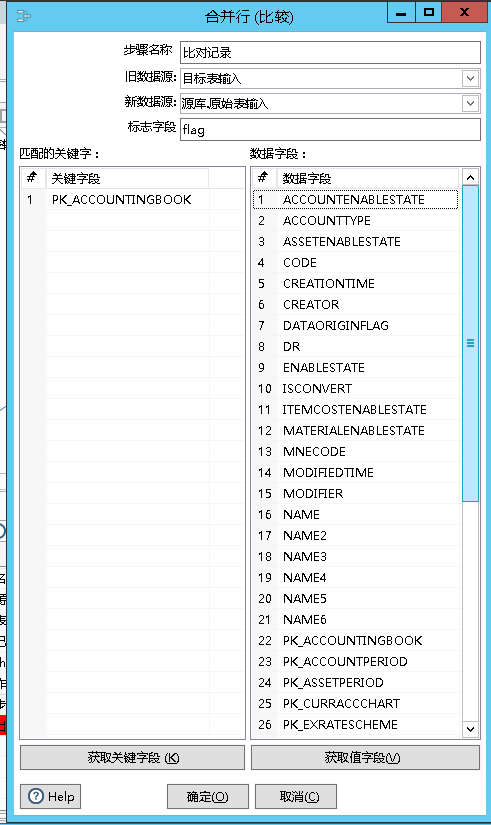Select CREATIONTIME row
Viewport: 491px width, 825px height.
[x=355, y=284]
